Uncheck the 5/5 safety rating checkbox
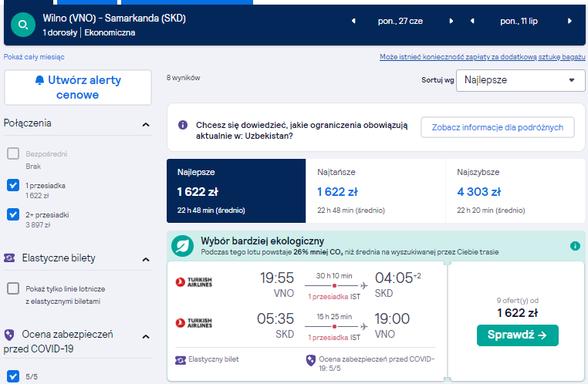 (13, 376)
